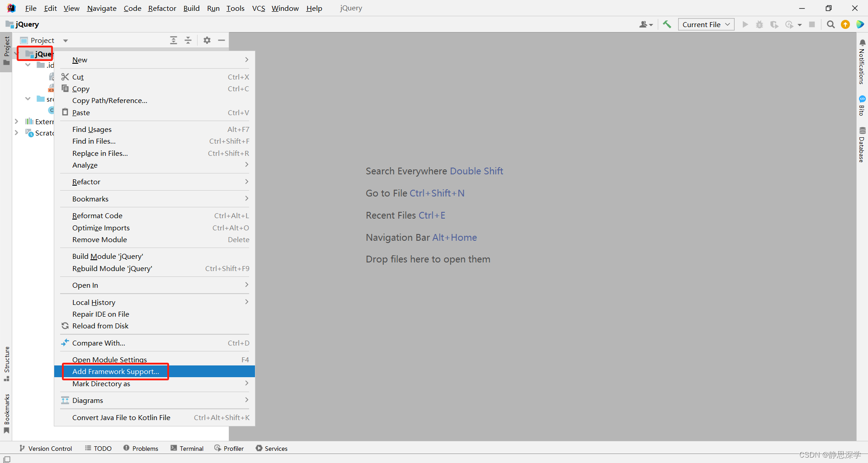This screenshot has width=868, height=463.
Task: Open the dropdown beside Run with Profiler
Action: (x=800, y=25)
